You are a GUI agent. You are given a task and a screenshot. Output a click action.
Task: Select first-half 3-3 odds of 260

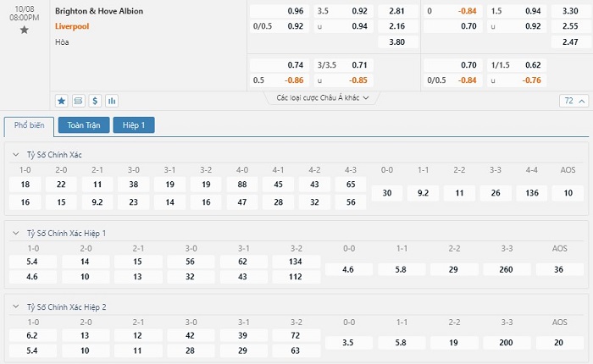tap(507, 269)
